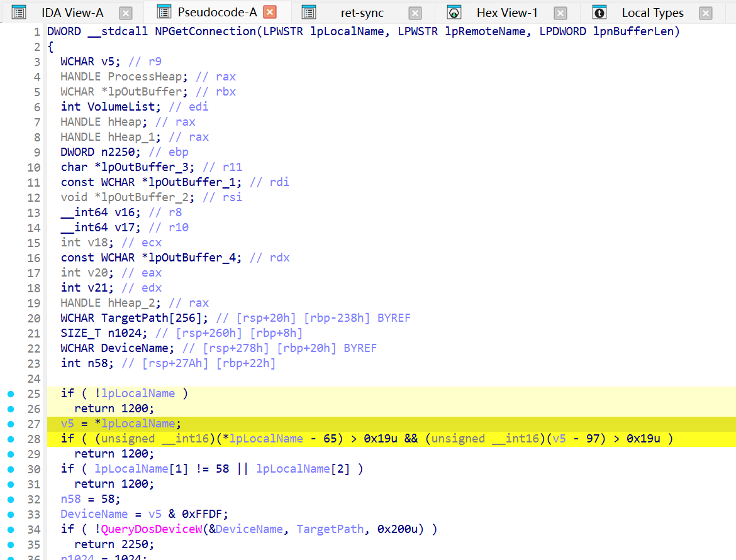Select the VolumeList variable declaration
Image resolution: width=736 pixels, height=560 pixels.
click(x=121, y=107)
